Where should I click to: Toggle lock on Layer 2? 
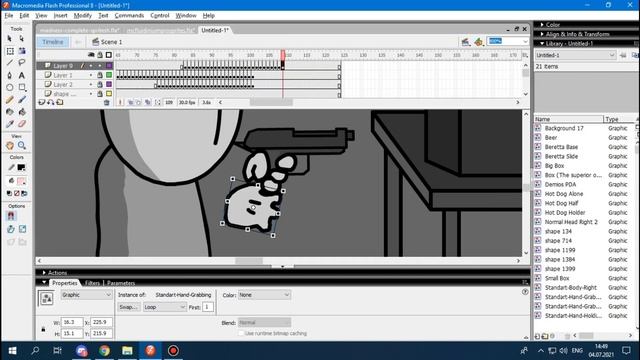pyautogui.click(x=100, y=84)
